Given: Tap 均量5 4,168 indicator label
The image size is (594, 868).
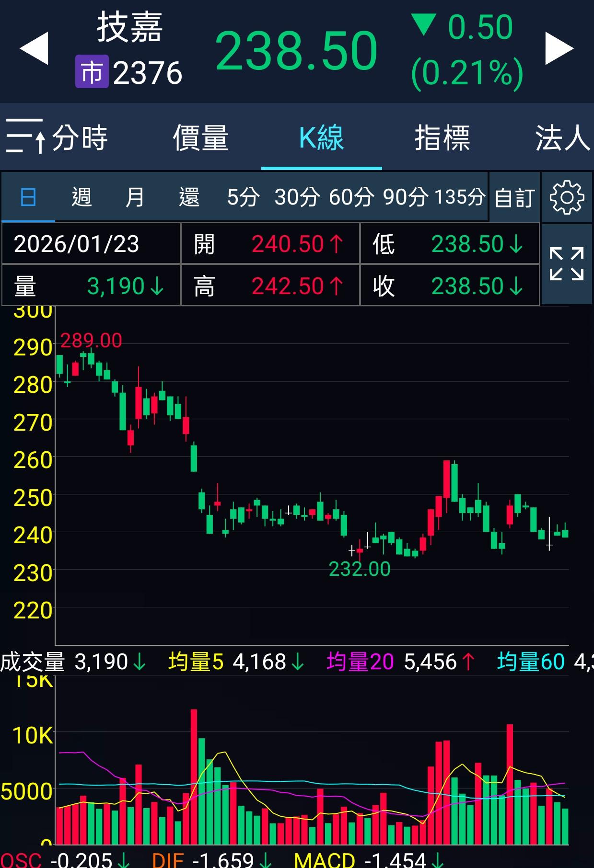Looking at the screenshot, I should (236, 662).
